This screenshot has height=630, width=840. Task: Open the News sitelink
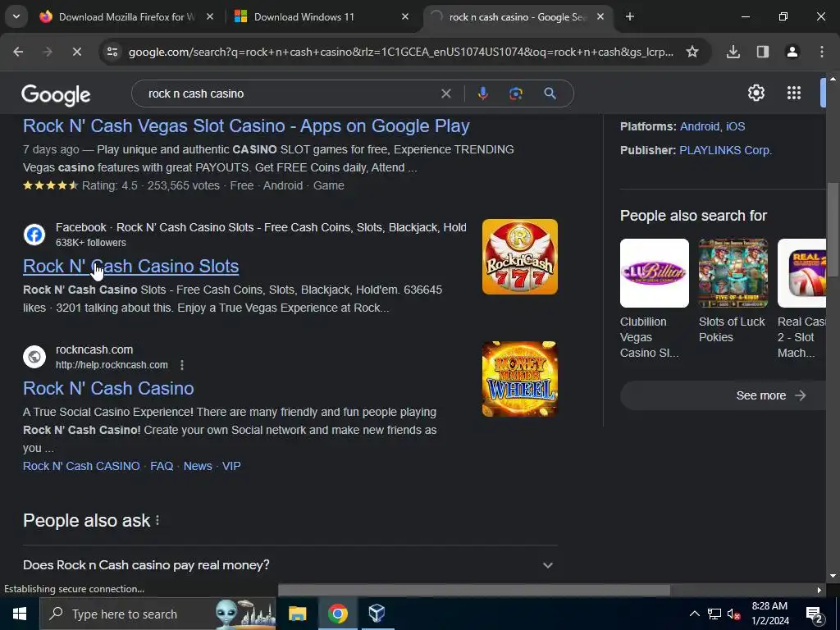pos(198,466)
